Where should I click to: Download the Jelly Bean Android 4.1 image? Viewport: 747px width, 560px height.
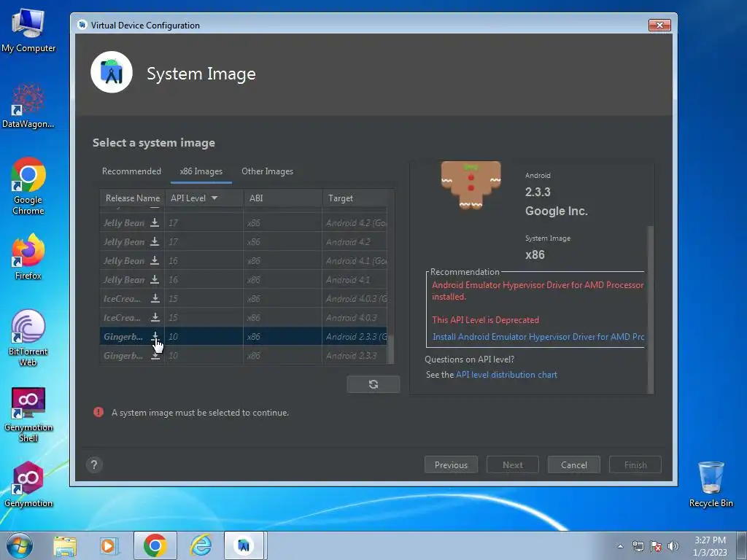(x=155, y=279)
